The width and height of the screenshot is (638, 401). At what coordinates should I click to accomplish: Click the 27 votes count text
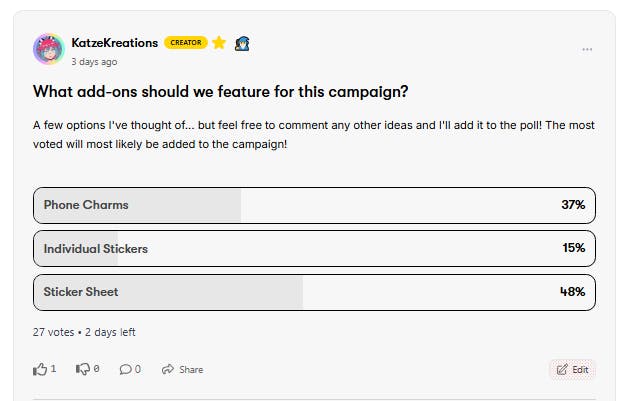[52, 332]
